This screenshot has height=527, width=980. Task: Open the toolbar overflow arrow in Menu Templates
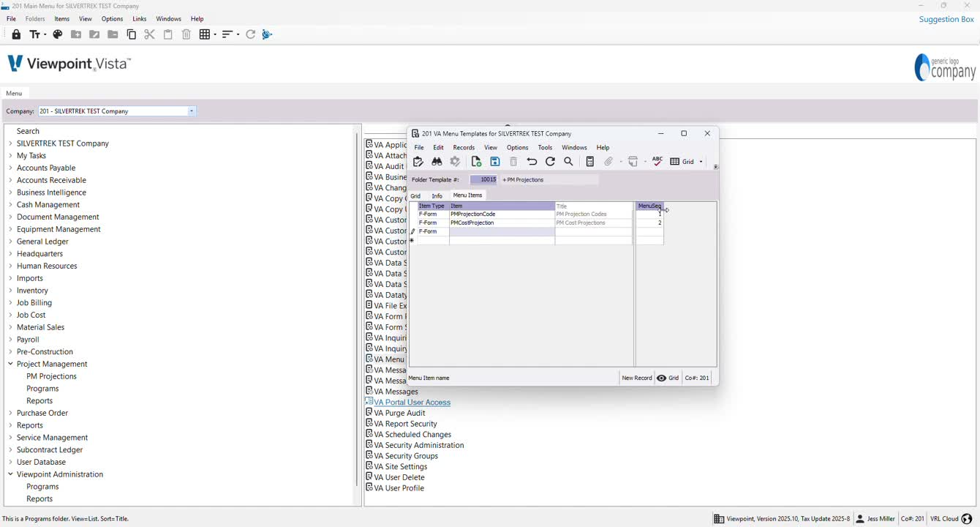click(x=715, y=167)
